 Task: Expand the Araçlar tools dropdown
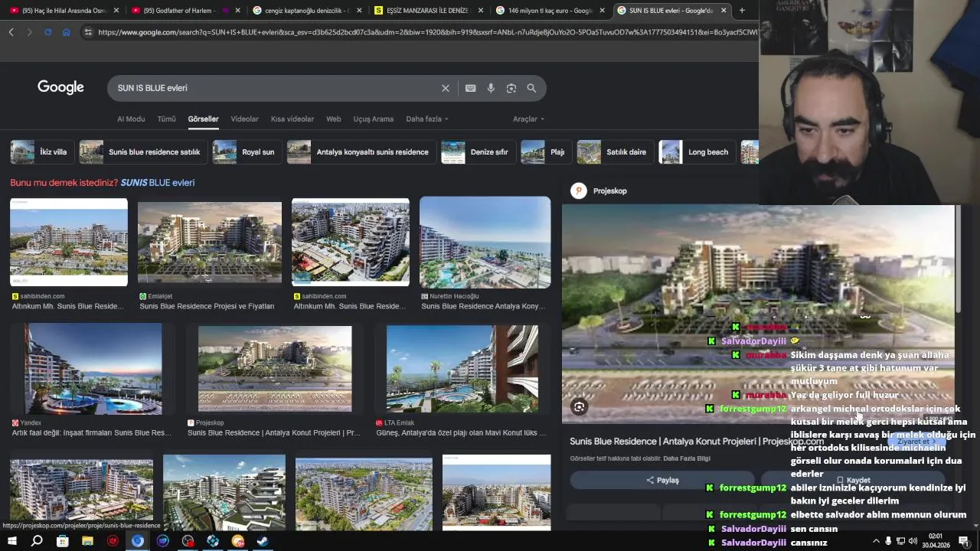point(528,119)
